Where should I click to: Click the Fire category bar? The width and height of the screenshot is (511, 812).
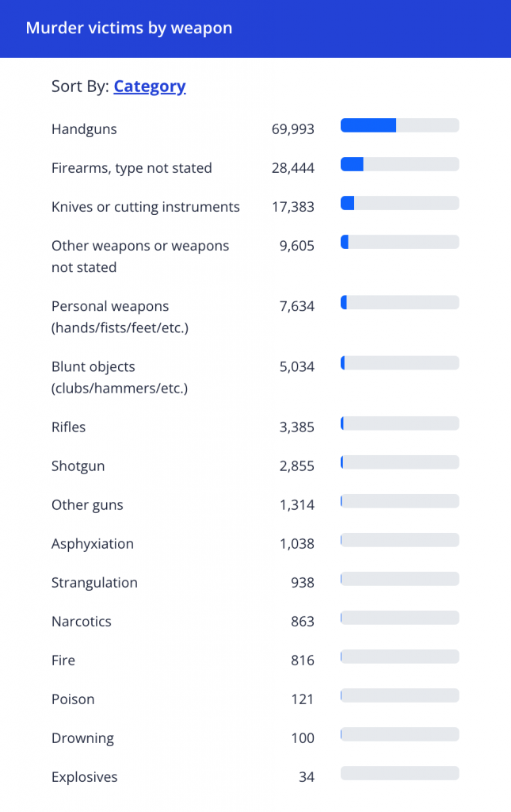tap(399, 657)
